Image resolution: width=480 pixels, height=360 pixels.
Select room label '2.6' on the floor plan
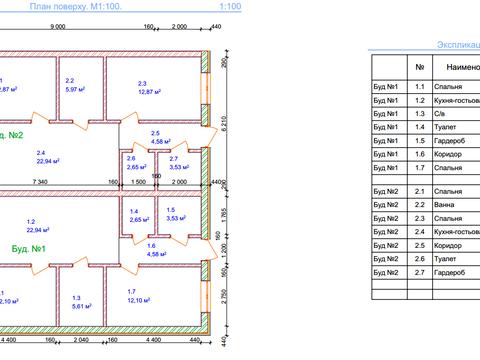point(131,159)
